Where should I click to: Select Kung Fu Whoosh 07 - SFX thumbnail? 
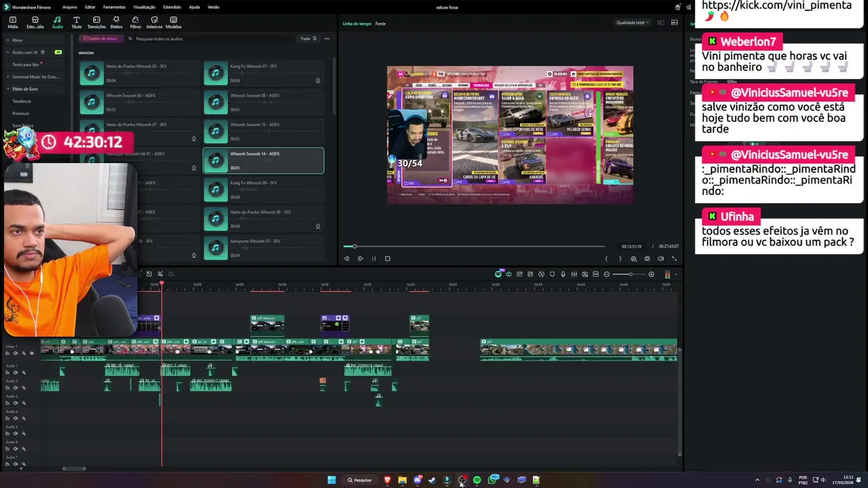coord(216,73)
